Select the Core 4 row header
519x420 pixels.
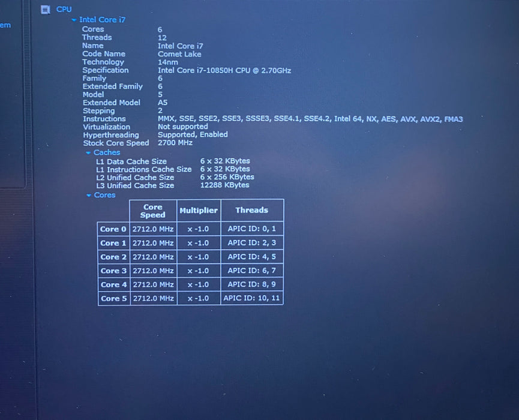tap(114, 284)
